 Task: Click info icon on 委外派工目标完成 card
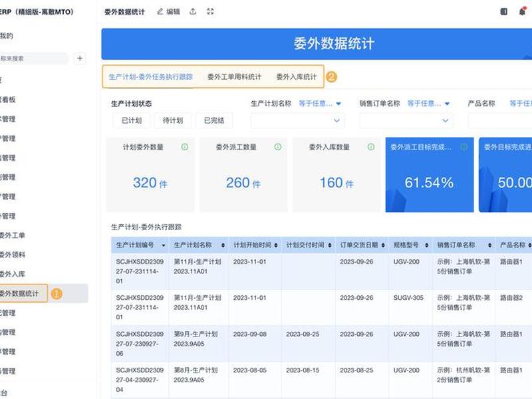click(x=464, y=147)
